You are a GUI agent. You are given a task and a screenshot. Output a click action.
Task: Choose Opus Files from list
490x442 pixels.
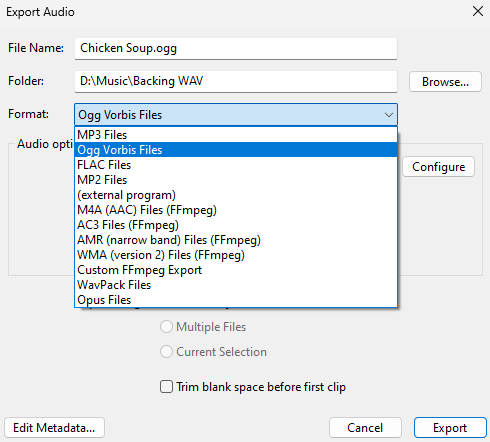tap(236, 300)
